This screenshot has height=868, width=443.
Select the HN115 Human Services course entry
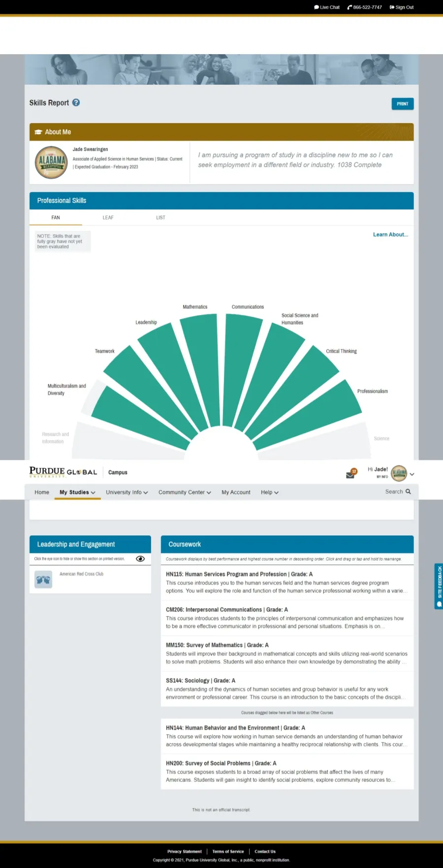click(239, 574)
